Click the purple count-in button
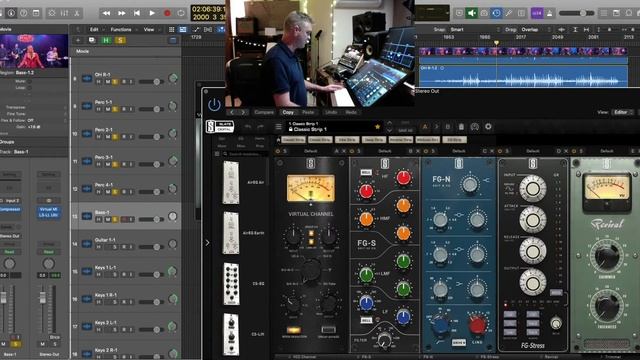The height and width of the screenshot is (360, 640). pos(537,13)
